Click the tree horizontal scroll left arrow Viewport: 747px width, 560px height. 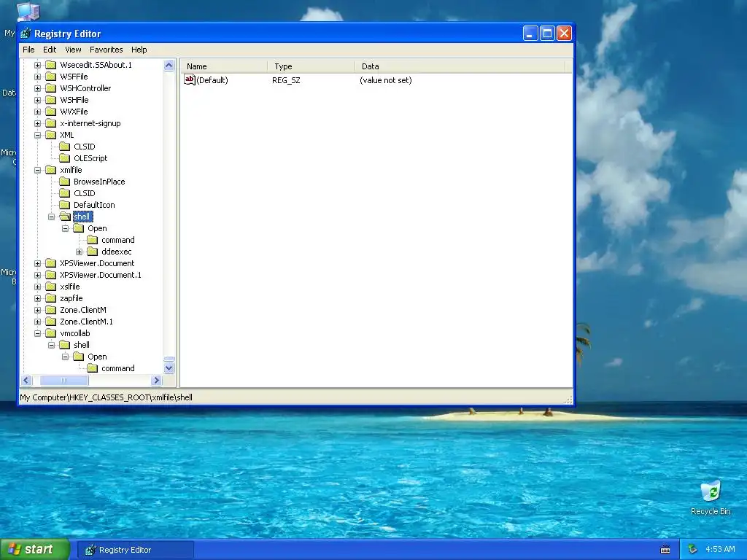click(26, 380)
